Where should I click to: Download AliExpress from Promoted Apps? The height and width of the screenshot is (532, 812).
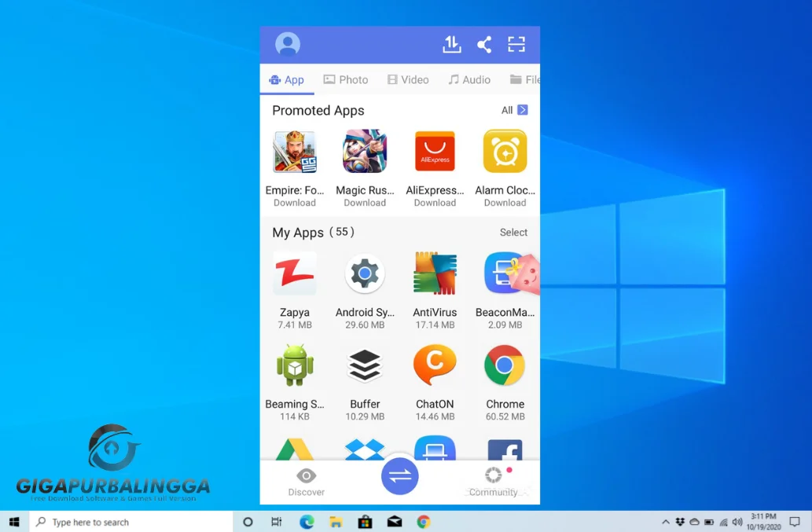[435, 203]
